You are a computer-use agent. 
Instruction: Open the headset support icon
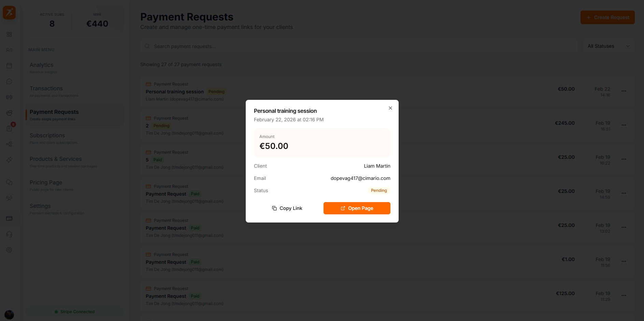pyautogui.click(x=9, y=234)
